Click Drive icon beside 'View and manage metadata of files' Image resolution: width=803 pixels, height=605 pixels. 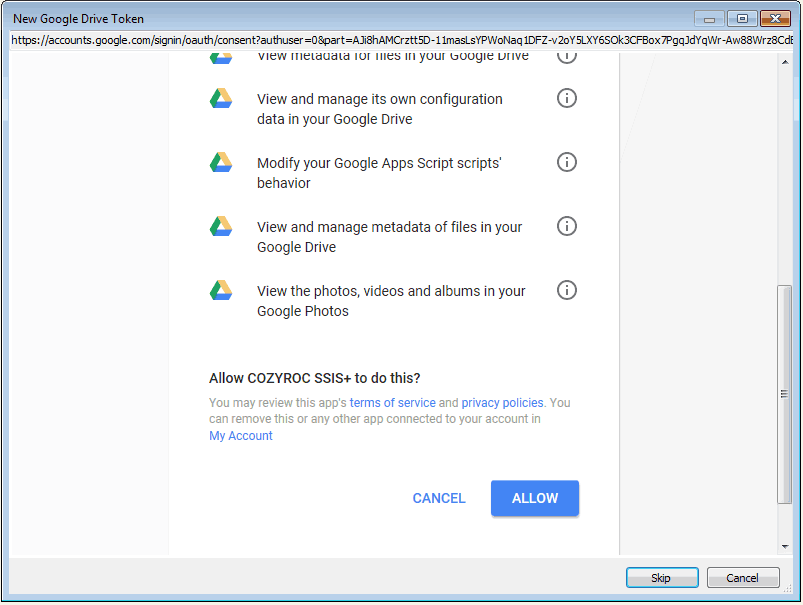tap(221, 226)
